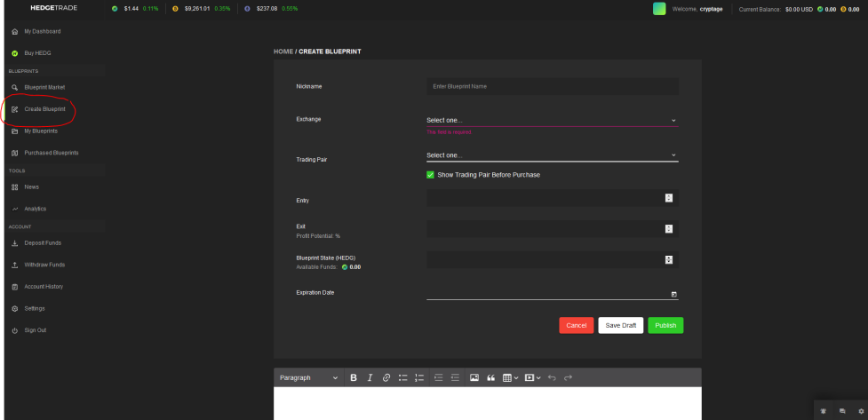This screenshot has width=868, height=420.
Task: Toggle Italic formatting in the editor
Action: coord(370,377)
